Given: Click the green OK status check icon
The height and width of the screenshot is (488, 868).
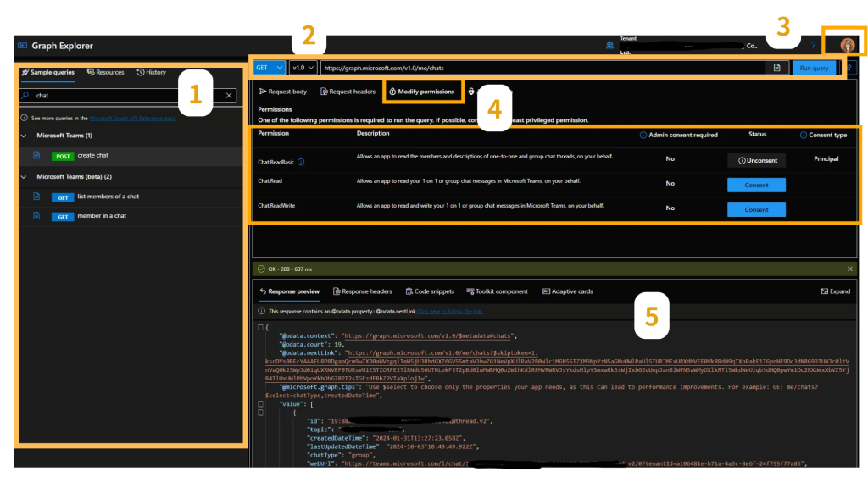Looking at the screenshot, I should [261, 269].
